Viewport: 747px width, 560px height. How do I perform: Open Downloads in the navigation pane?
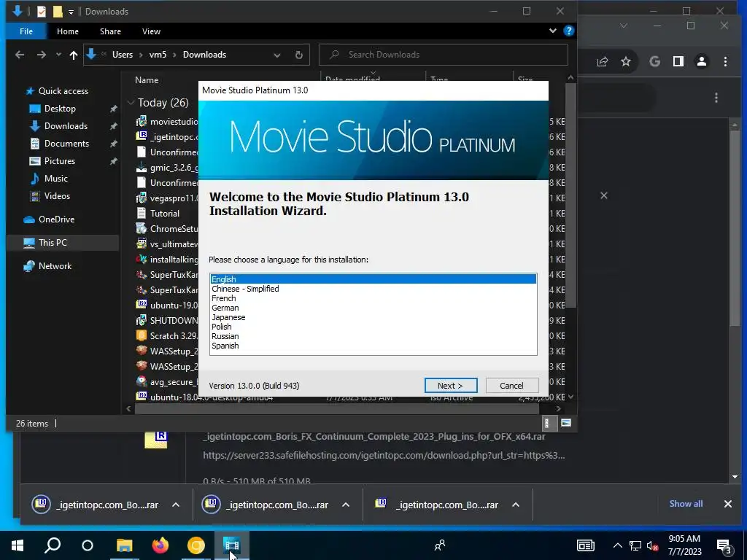(66, 126)
